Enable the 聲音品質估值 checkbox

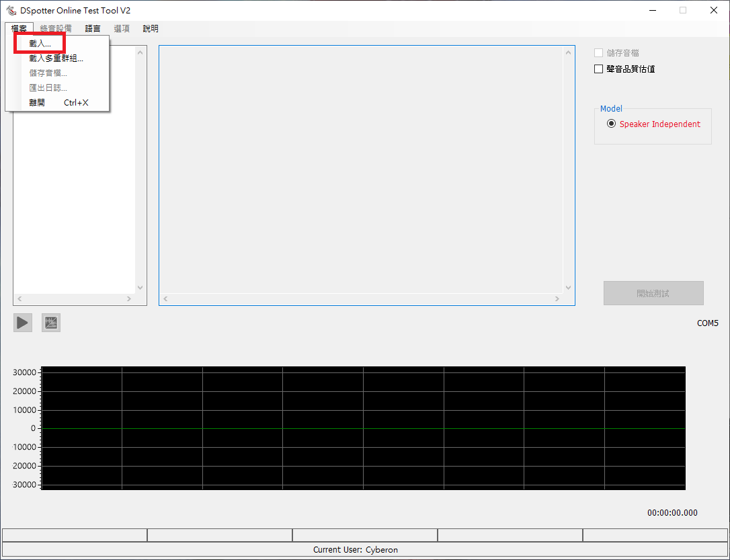tap(598, 69)
